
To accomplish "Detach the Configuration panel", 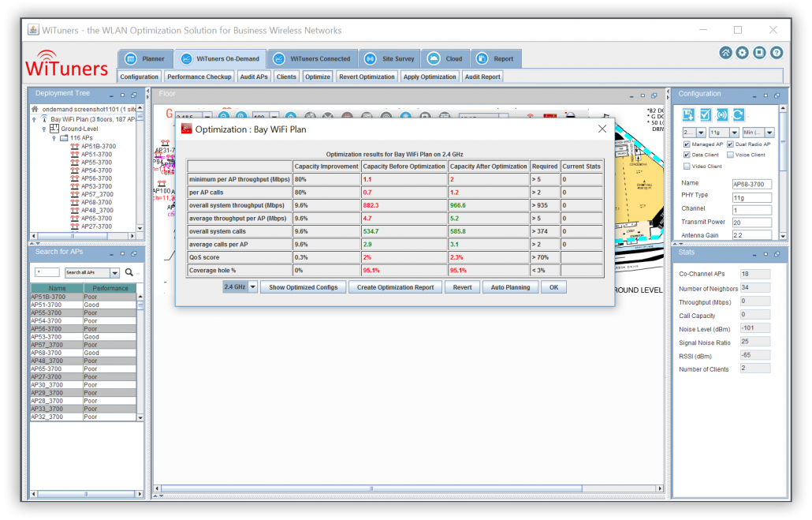I will (777, 96).
